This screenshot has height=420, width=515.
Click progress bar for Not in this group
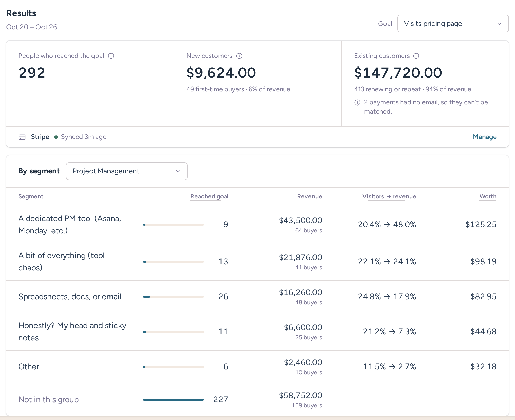(x=173, y=400)
